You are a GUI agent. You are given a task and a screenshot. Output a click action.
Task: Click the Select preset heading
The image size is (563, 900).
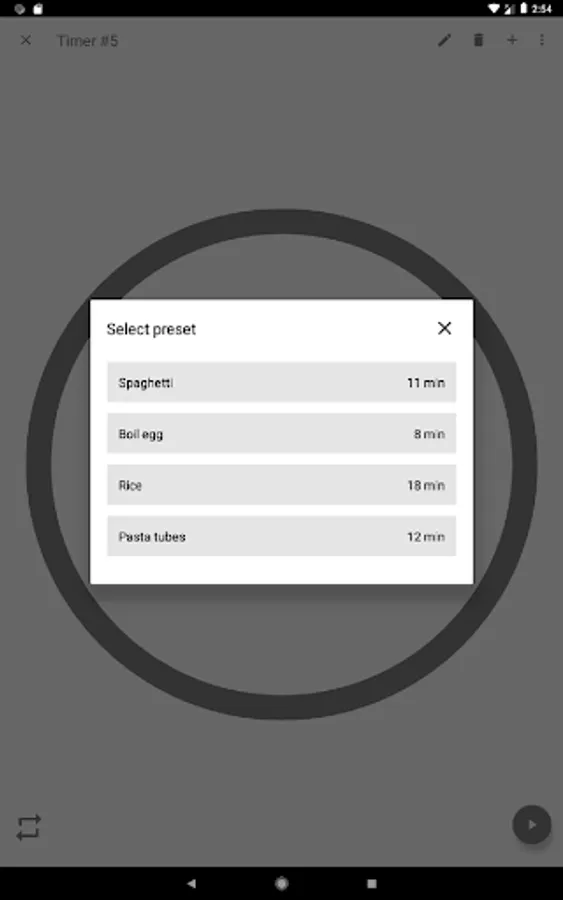point(151,329)
